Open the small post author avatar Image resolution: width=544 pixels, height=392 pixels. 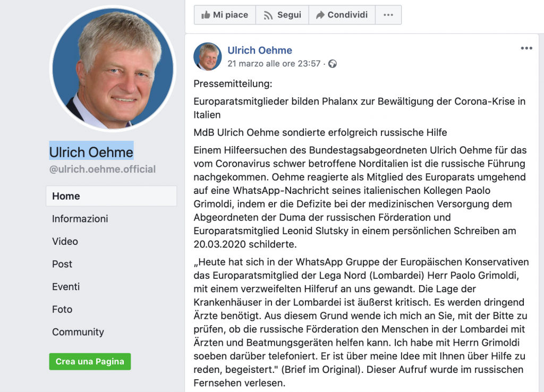208,56
